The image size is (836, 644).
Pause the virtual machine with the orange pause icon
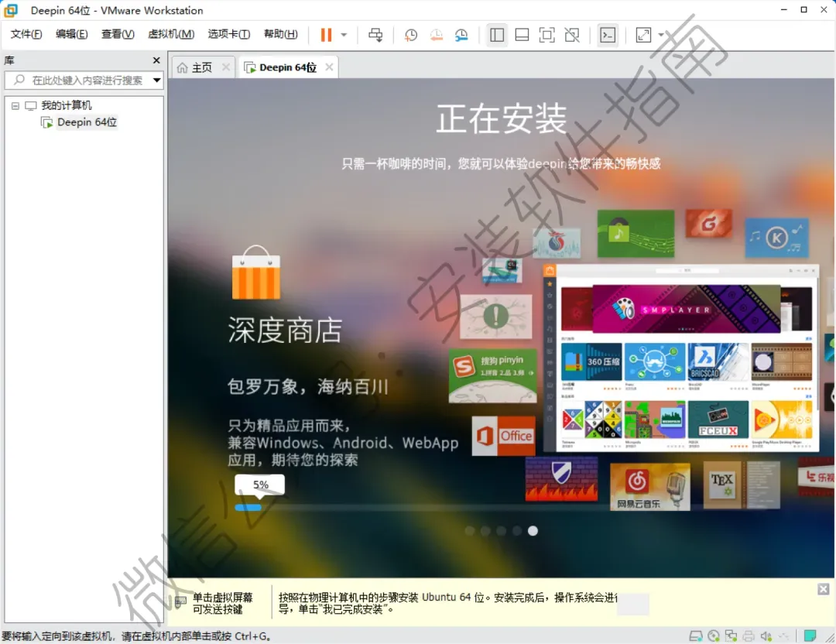tap(326, 35)
